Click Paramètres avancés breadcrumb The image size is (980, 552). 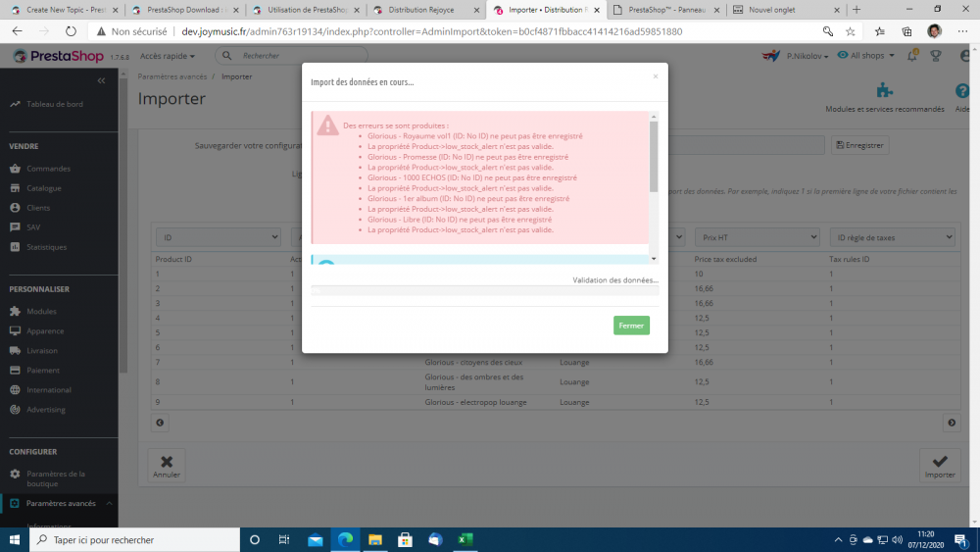pyautogui.click(x=171, y=76)
